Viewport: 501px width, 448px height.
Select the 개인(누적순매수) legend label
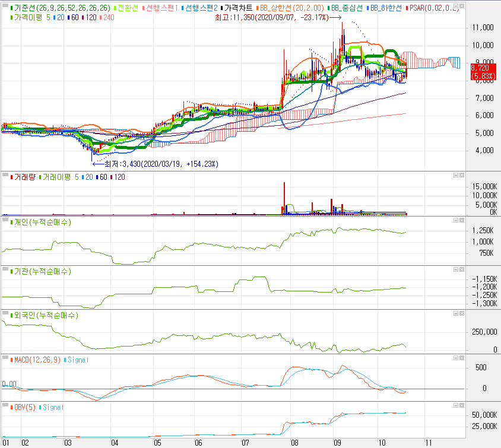41,223
